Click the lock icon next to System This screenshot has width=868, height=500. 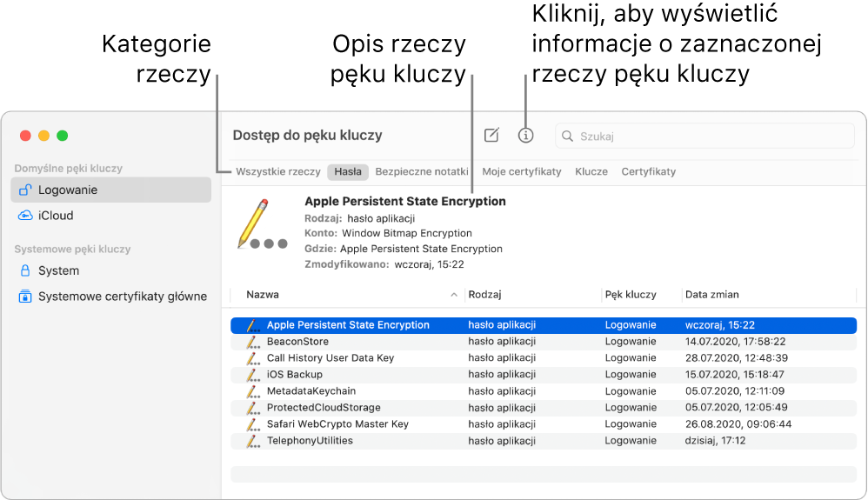25,270
